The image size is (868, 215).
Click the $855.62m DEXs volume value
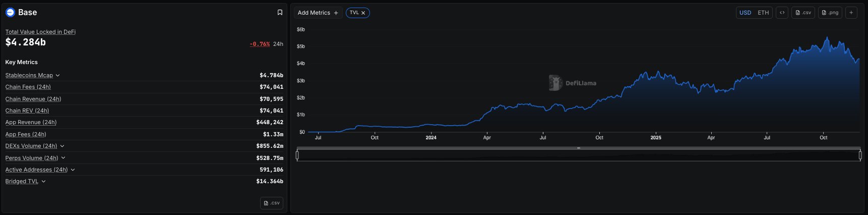[x=270, y=146]
